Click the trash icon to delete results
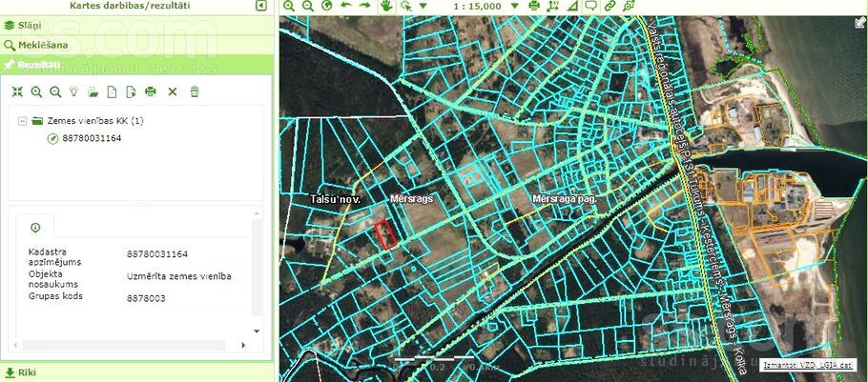 click(195, 91)
